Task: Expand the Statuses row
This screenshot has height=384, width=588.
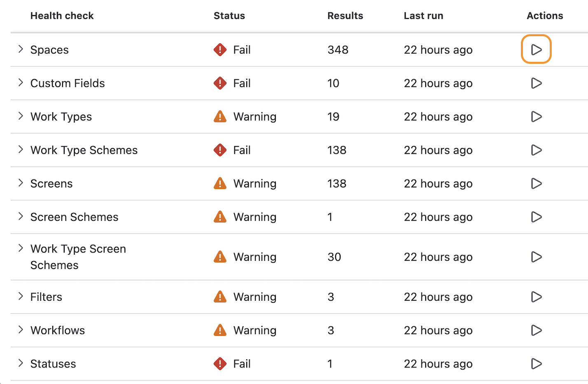Action: 21,363
